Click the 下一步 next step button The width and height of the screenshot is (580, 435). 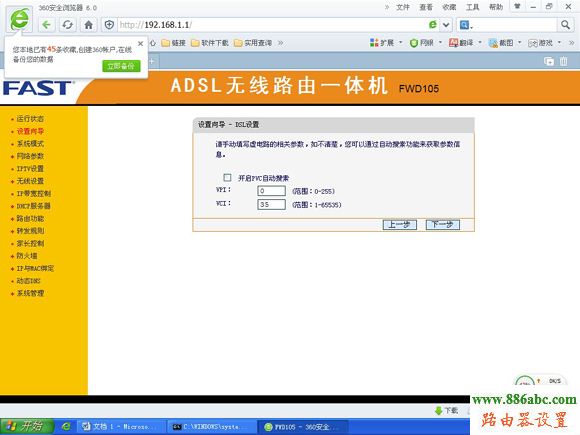442,225
